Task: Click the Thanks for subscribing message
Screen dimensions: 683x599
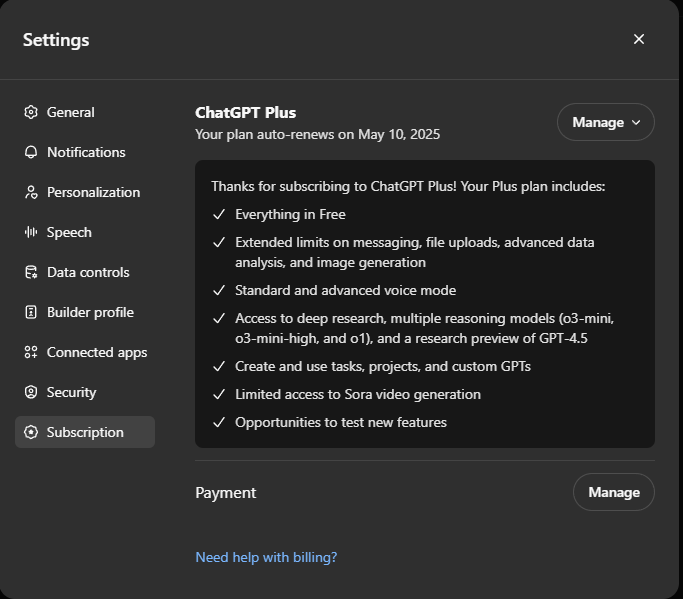Action: pyautogui.click(x=408, y=186)
